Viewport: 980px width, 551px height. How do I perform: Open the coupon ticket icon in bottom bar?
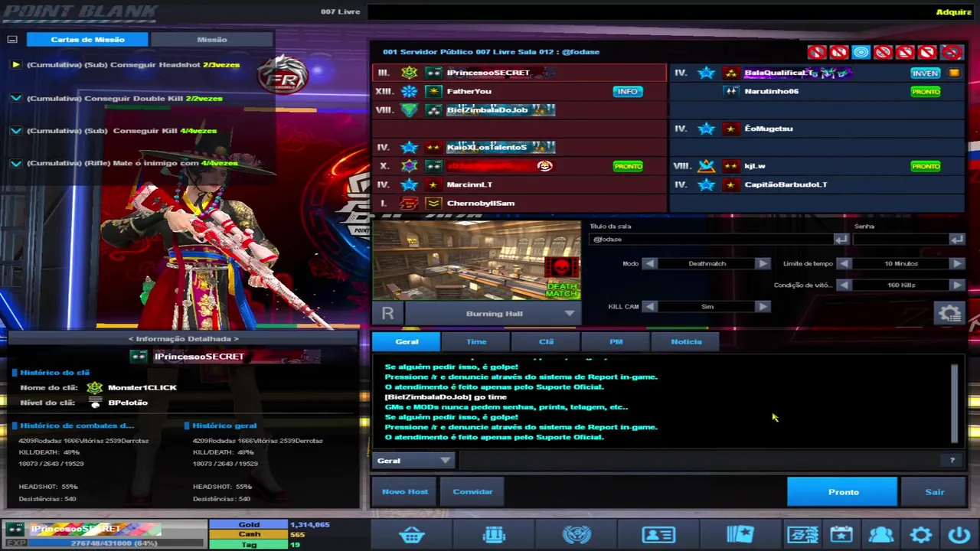(802, 534)
